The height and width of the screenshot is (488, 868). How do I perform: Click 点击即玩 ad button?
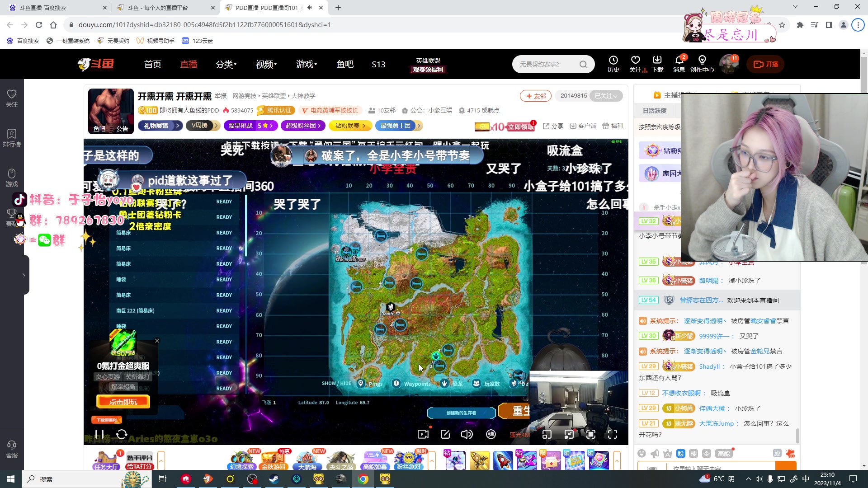[x=123, y=402]
